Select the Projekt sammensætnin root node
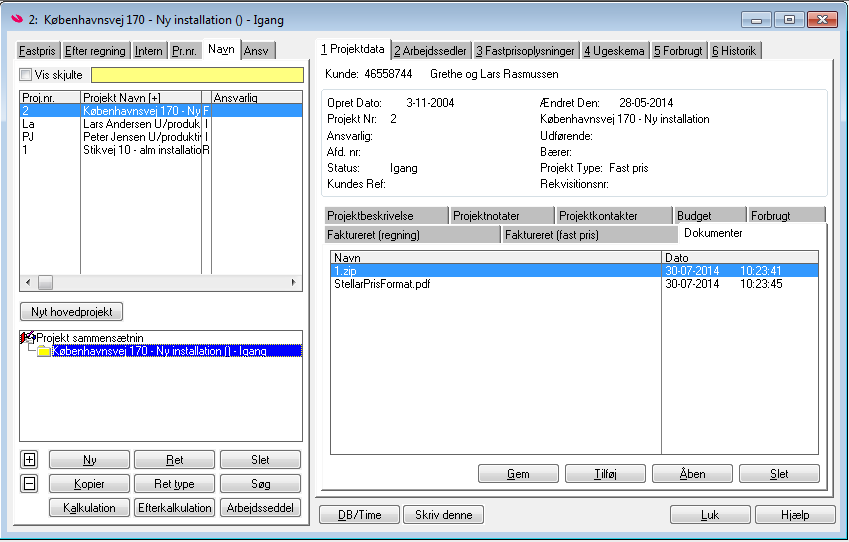The width and height of the screenshot is (849, 542). (x=90, y=338)
